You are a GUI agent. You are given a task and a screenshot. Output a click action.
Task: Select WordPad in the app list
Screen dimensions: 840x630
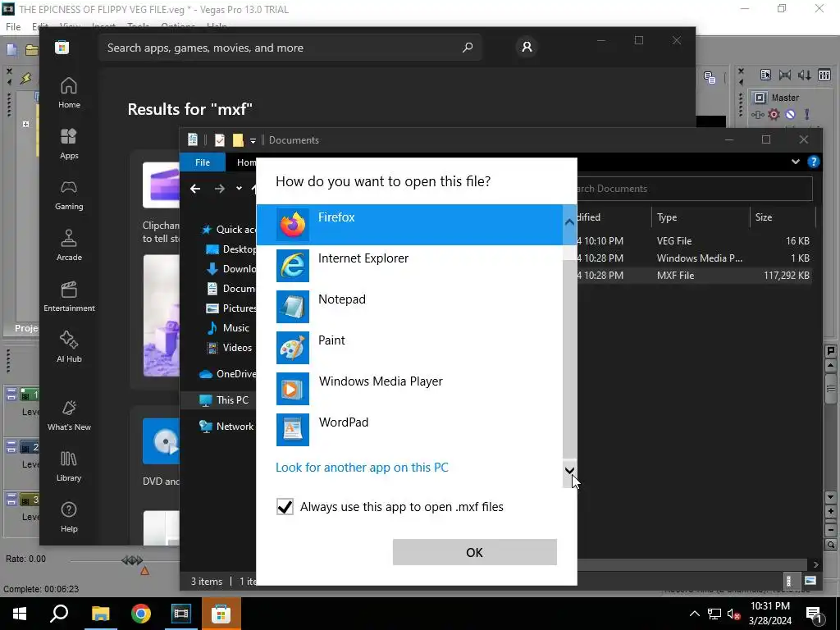point(409,430)
